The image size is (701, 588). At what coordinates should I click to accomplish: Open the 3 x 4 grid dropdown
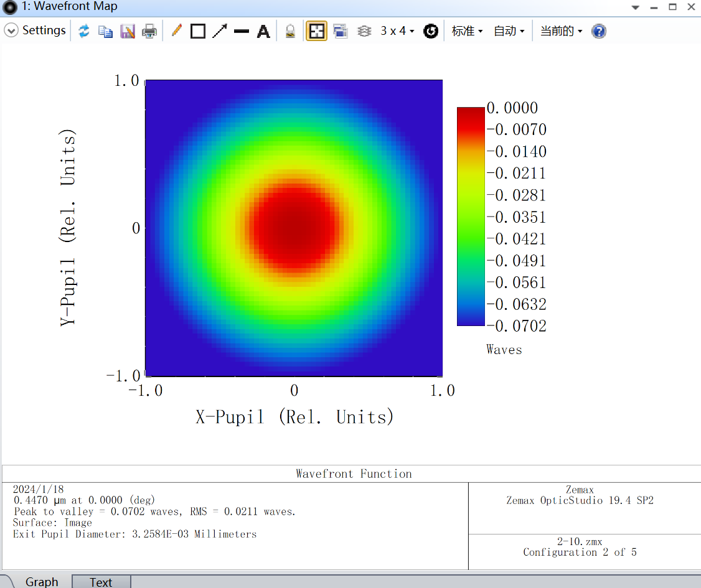(397, 31)
